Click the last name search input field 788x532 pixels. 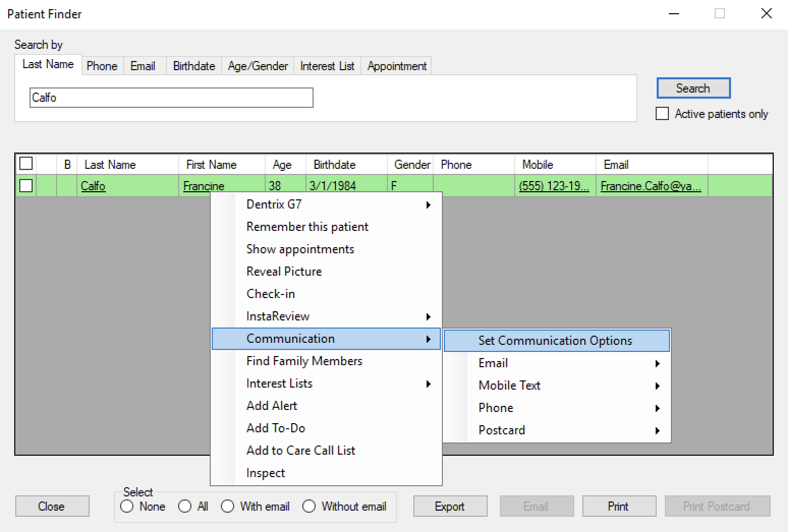click(171, 98)
